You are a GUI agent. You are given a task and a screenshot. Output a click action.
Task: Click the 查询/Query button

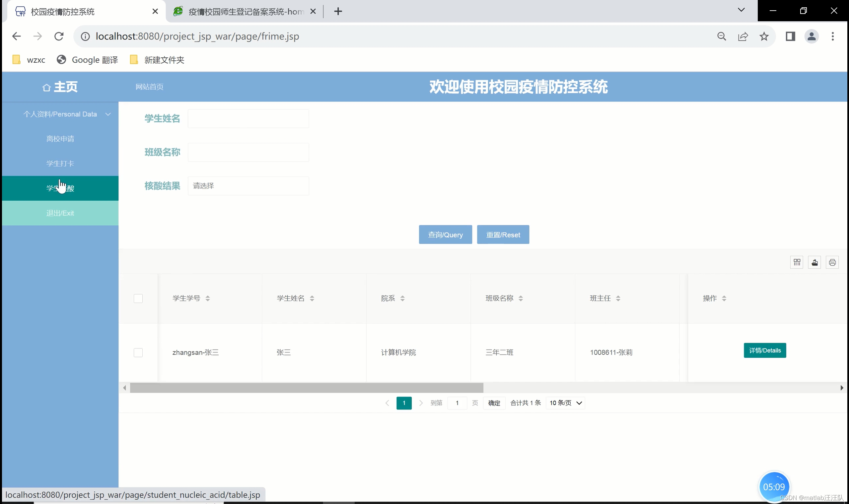click(445, 235)
